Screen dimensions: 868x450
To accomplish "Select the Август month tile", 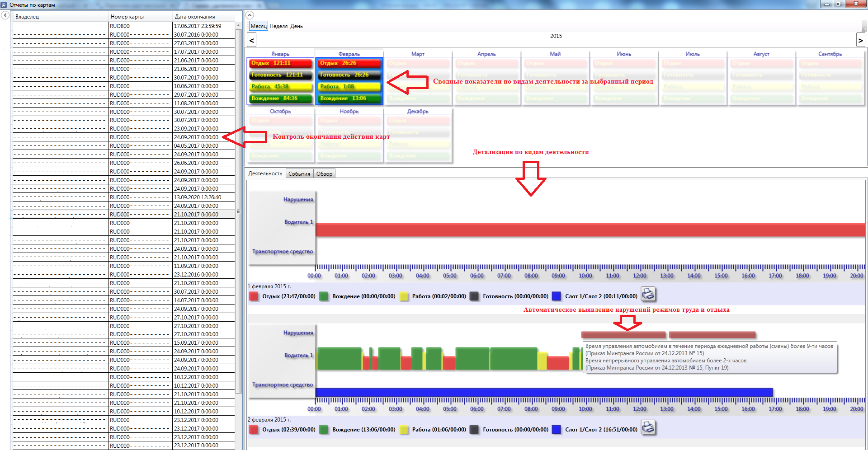I will coord(762,78).
